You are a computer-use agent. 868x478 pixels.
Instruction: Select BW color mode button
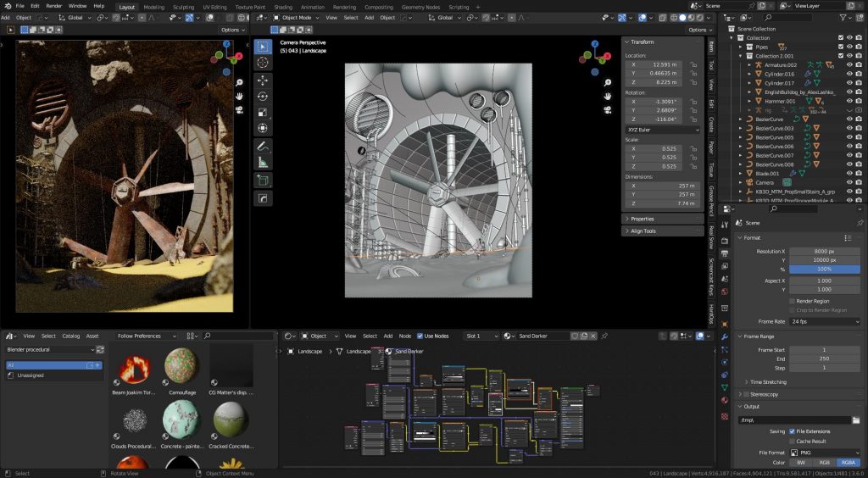pyautogui.click(x=801, y=463)
